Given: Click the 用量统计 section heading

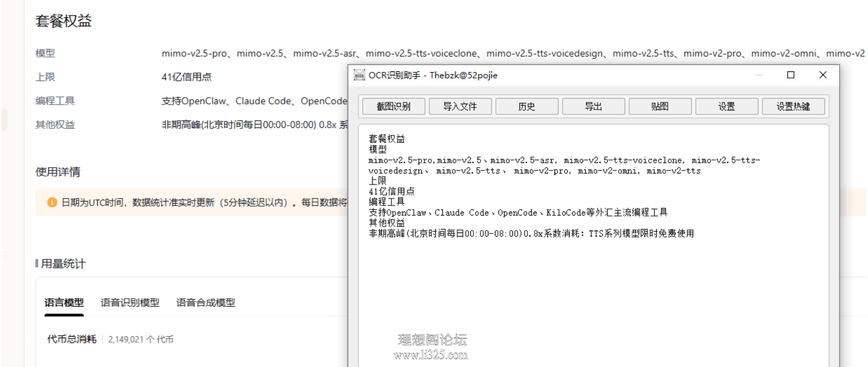Looking at the screenshot, I should click(x=63, y=264).
